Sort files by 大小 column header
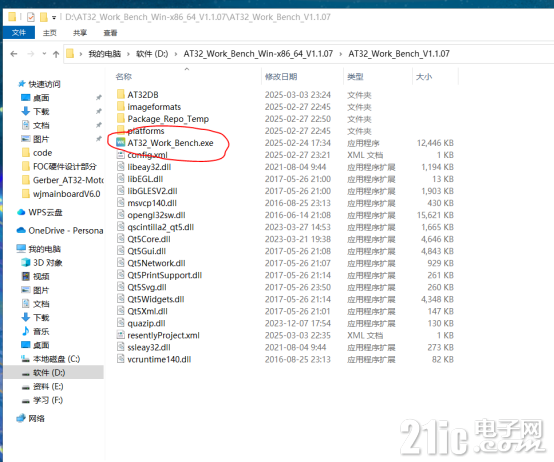 (424, 77)
